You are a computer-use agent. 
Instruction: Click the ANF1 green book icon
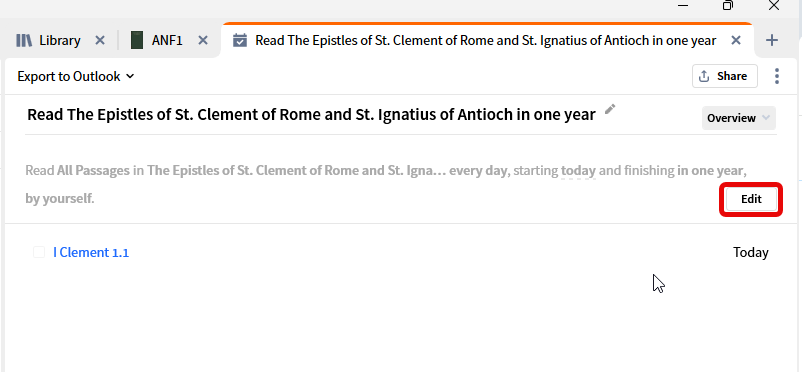point(137,40)
